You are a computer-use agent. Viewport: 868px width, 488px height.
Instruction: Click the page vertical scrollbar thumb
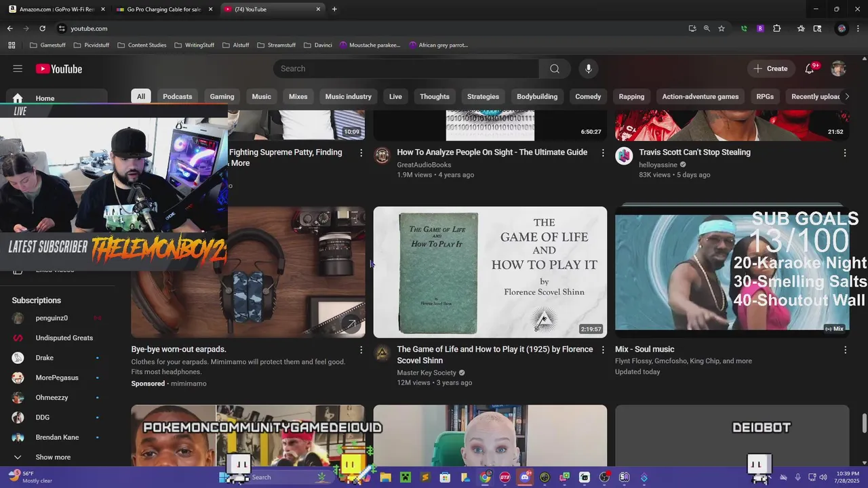pos(865,423)
